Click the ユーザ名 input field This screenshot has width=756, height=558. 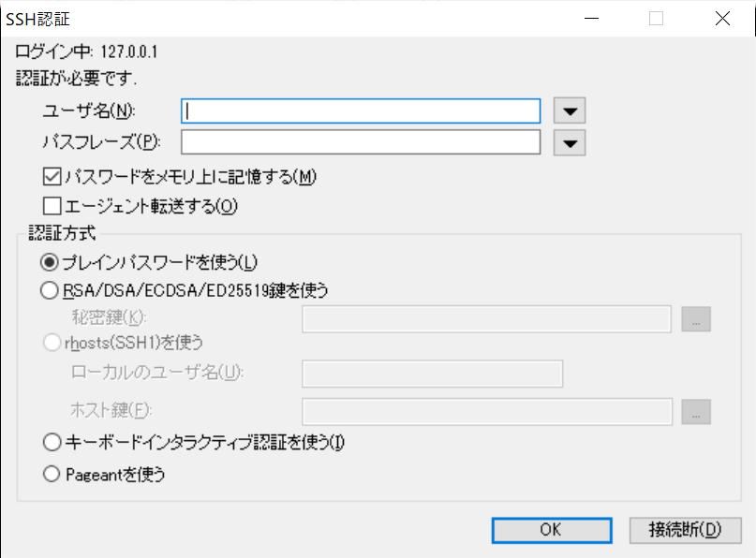[x=361, y=110]
